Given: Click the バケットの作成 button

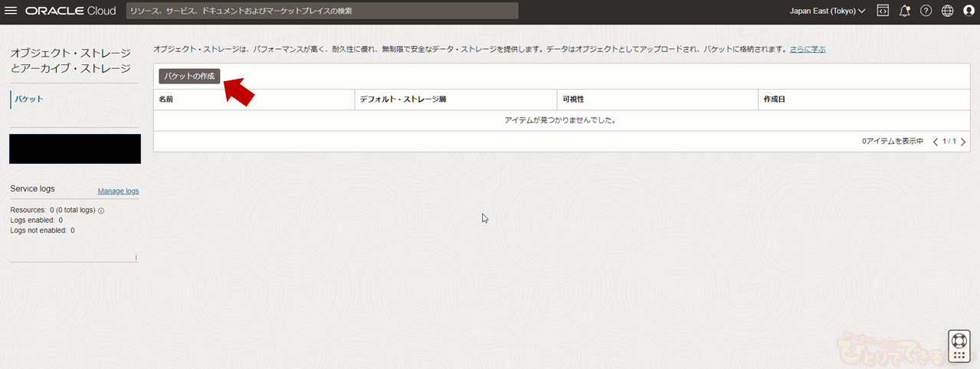Looking at the screenshot, I should point(189,77).
